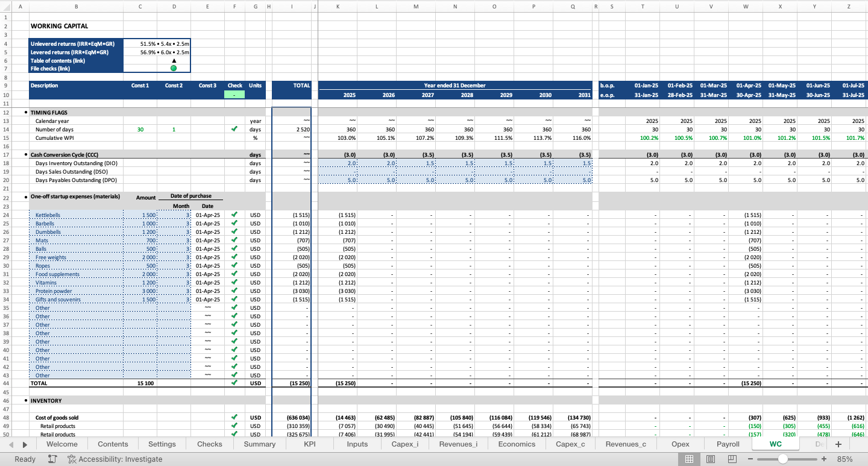Click the check mark in the TOTAL row
The image size is (868, 466).
[x=234, y=383]
